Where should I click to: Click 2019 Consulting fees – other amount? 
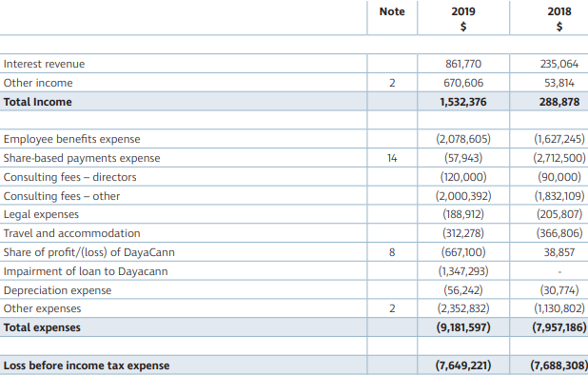[x=463, y=196]
